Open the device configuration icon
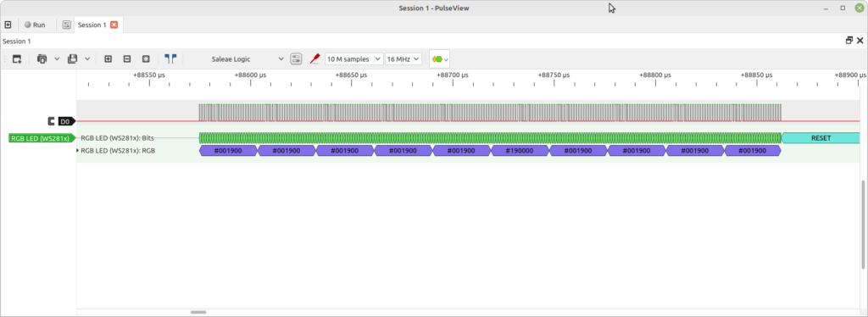 point(296,58)
